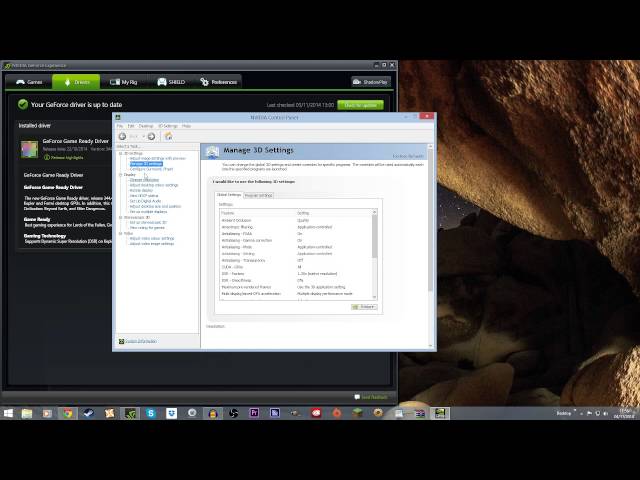Click the settings list vertical scrollbar
Viewport: 640px width, 480px height.
click(x=375, y=255)
